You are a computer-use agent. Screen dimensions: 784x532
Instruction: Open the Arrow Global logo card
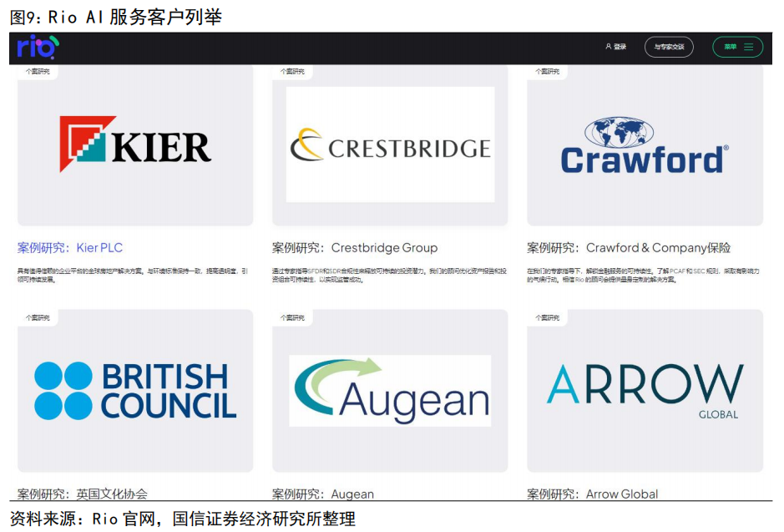pyautogui.click(x=645, y=391)
